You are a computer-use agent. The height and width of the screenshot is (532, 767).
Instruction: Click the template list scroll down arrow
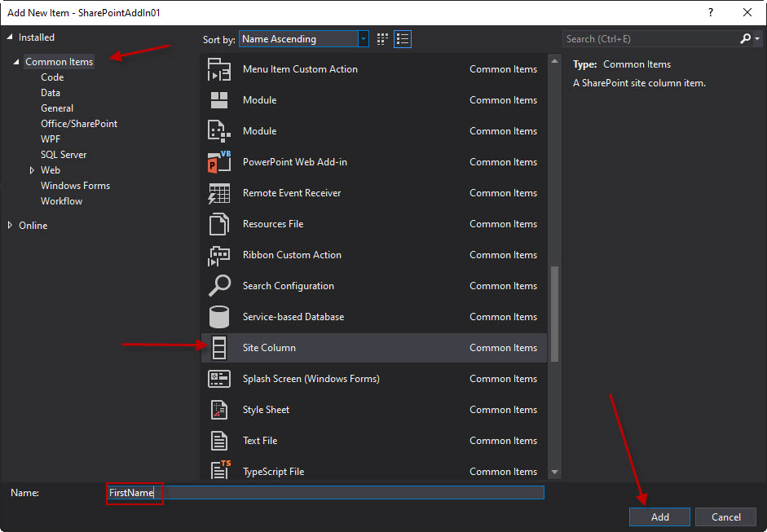554,472
